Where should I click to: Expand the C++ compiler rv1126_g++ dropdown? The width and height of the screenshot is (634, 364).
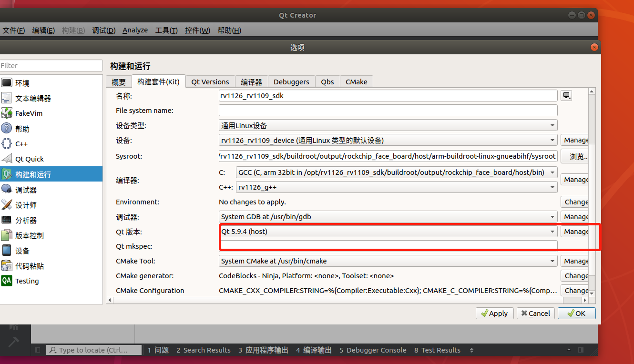click(397, 188)
